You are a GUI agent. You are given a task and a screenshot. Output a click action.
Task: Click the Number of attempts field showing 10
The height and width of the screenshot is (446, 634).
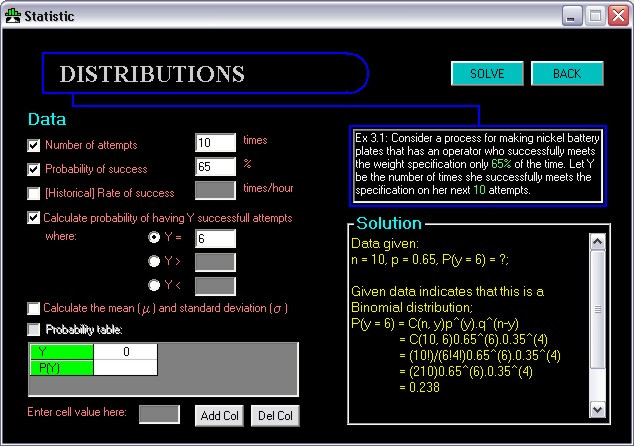(216, 142)
